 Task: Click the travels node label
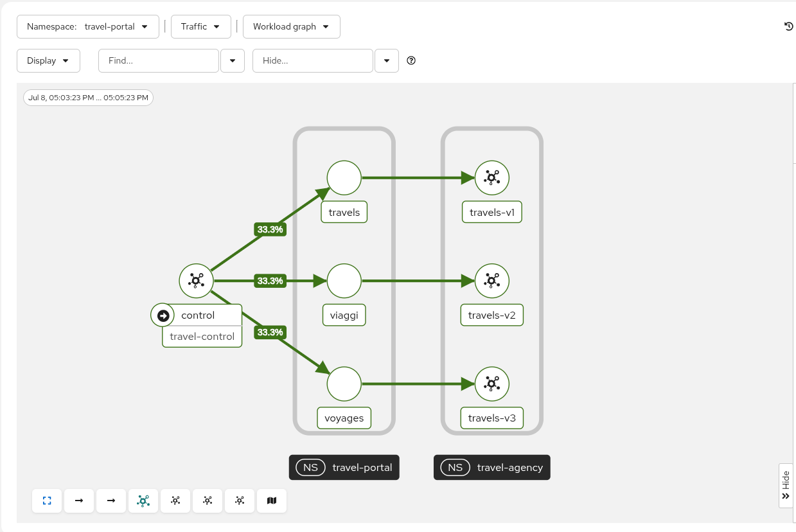(x=344, y=212)
